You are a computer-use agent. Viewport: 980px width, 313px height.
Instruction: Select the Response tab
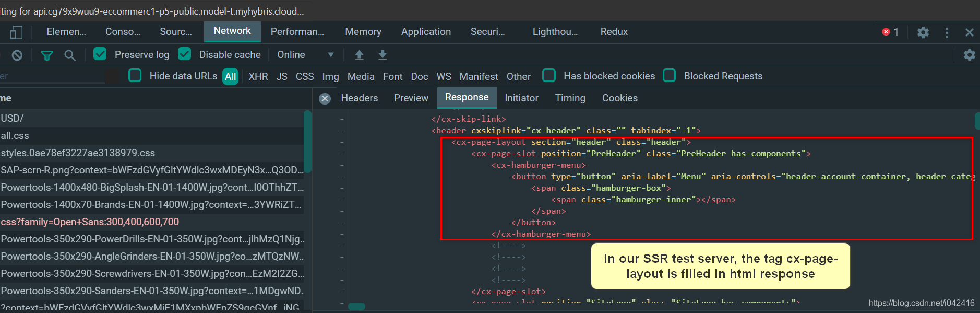pyautogui.click(x=467, y=97)
